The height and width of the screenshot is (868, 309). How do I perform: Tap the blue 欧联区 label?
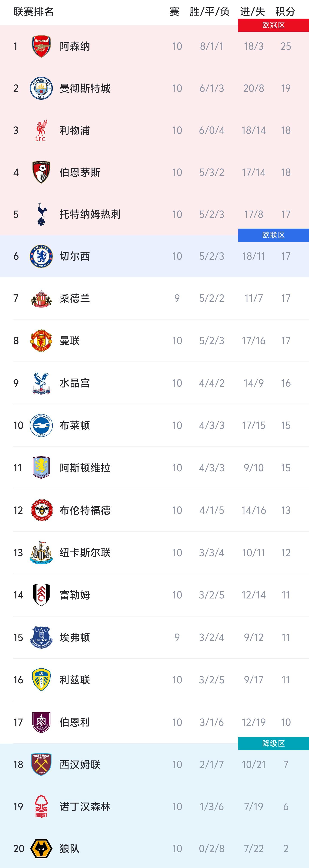point(273,235)
